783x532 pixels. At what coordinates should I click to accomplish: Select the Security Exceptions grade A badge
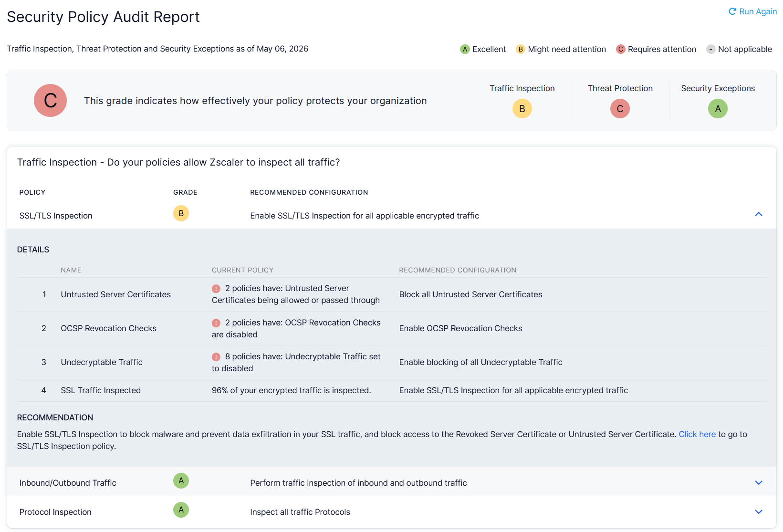pos(718,109)
